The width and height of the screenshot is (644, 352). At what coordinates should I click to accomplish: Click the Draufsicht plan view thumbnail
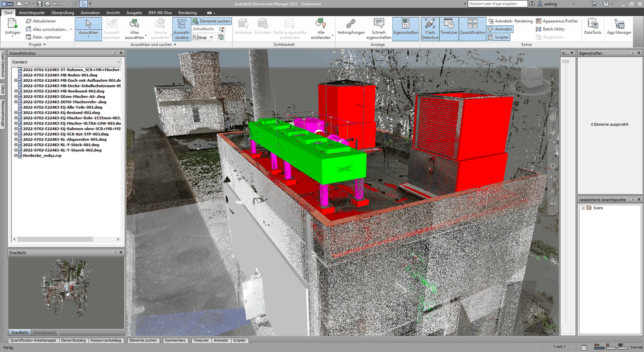coord(66,293)
